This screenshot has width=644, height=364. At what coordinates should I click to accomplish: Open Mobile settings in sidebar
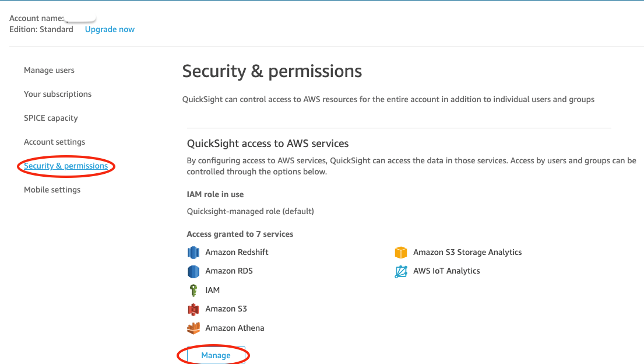pos(52,190)
